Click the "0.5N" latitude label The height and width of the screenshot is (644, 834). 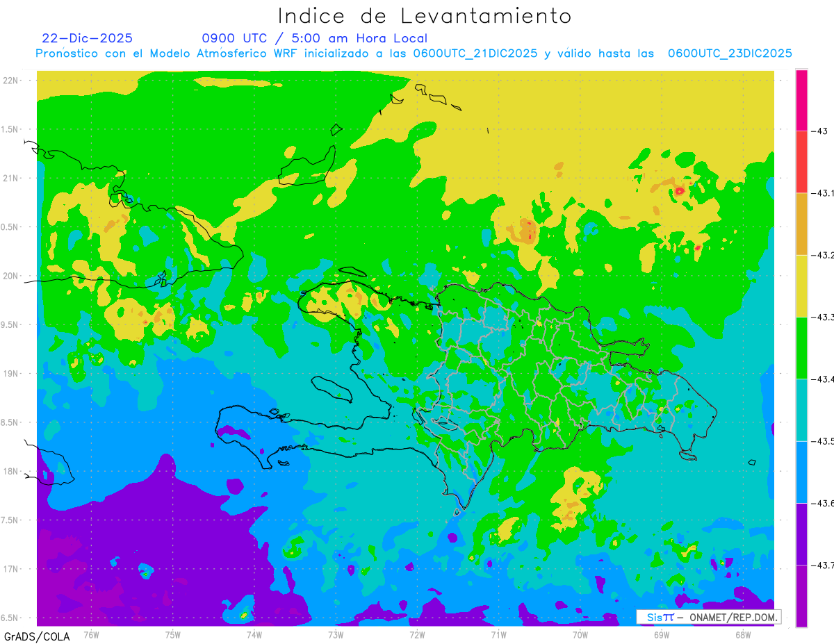pyautogui.click(x=10, y=227)
